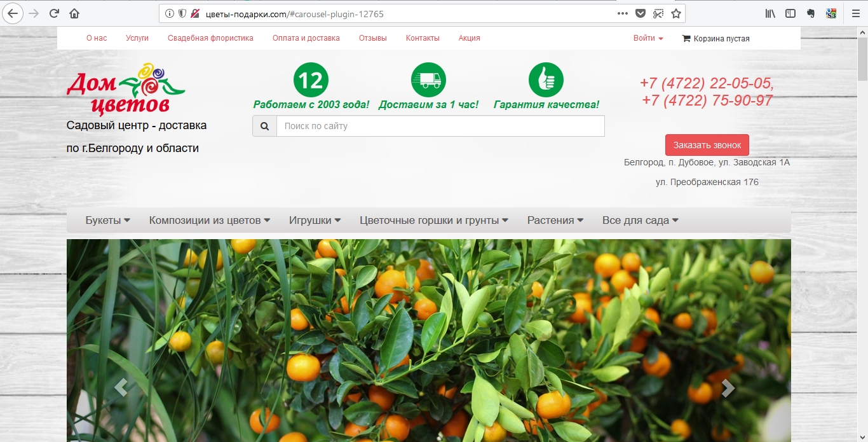Click the magnifier search button
The width and height of the screenshot is (868, 442).
pyautogui.click(x=264, y=126)
